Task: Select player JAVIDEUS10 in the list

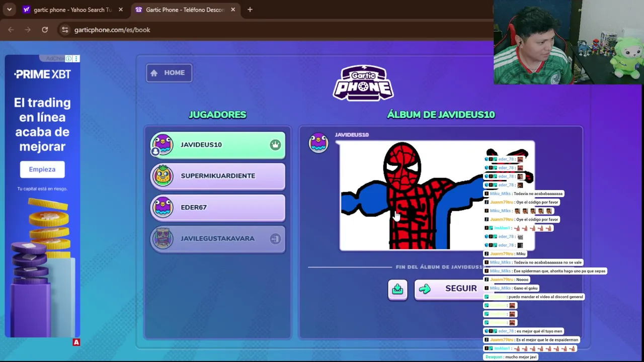Action: point(218,145)
